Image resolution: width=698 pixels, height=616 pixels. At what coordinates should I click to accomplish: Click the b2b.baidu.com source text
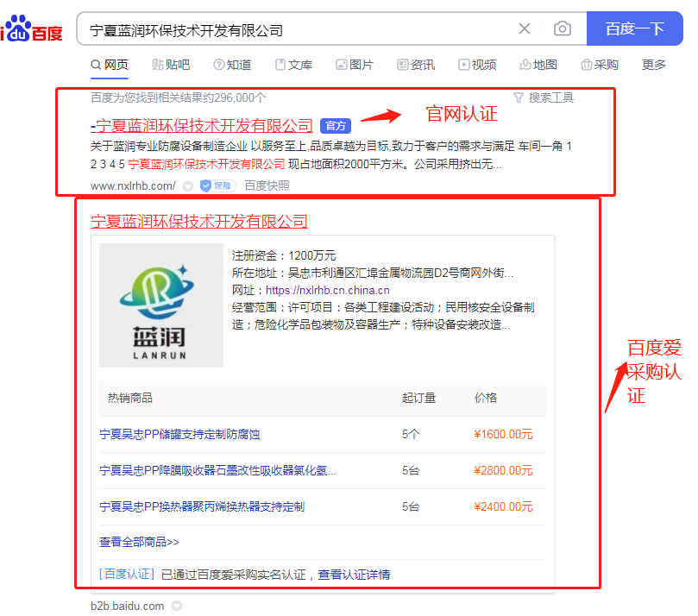pos(128,607)
